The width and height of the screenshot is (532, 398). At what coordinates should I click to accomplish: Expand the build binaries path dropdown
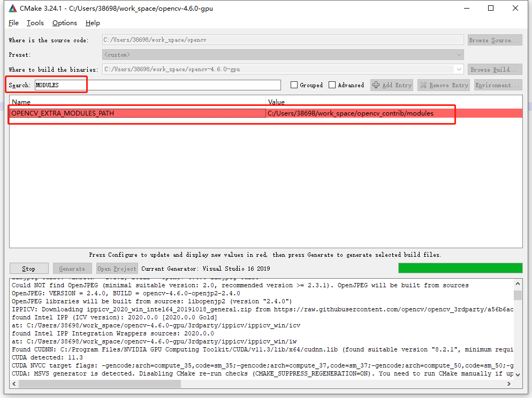coord(459,69)
